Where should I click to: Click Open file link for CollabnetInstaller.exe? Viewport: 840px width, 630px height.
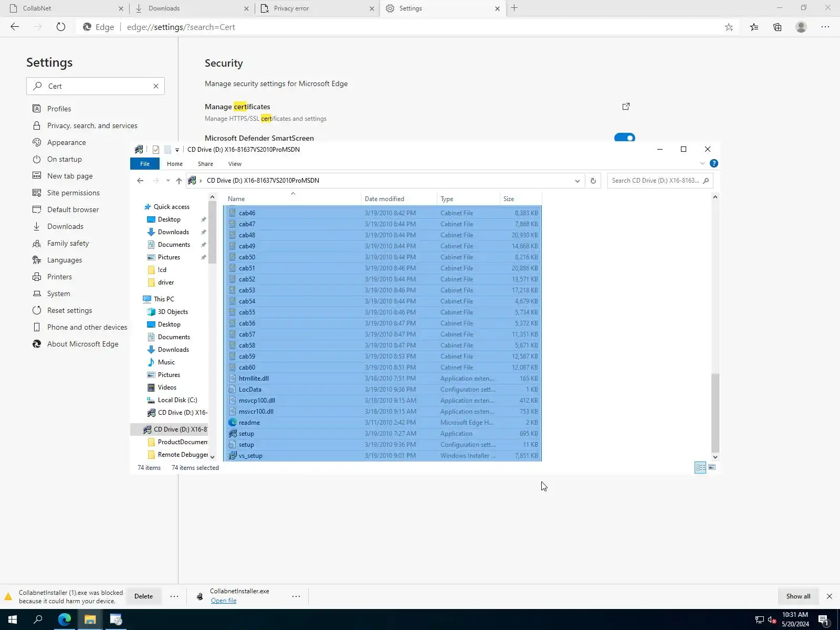tap(224, 601)
